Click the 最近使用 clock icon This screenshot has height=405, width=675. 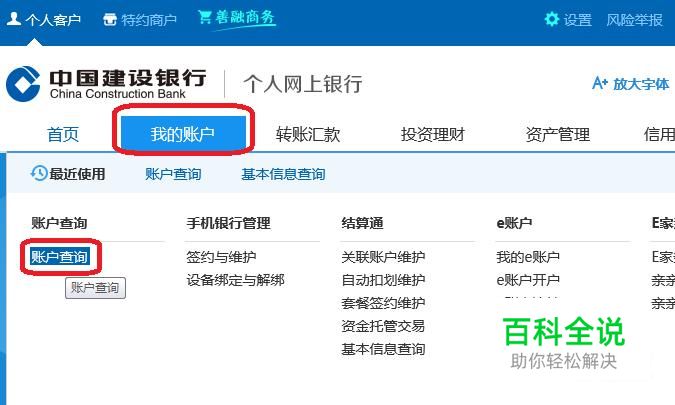(39, 173)
